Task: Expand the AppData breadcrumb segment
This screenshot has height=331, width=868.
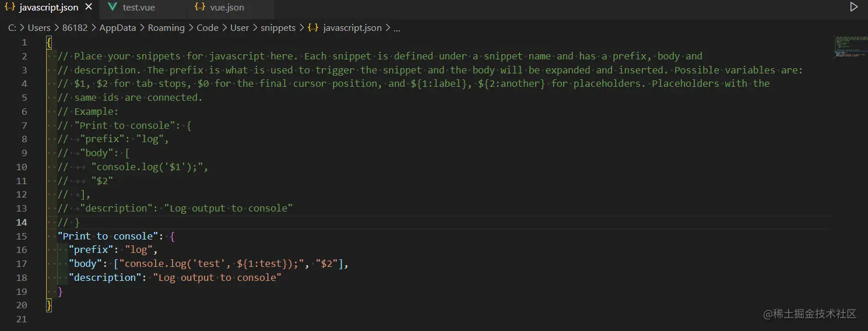Action: [x=117, y=27]
